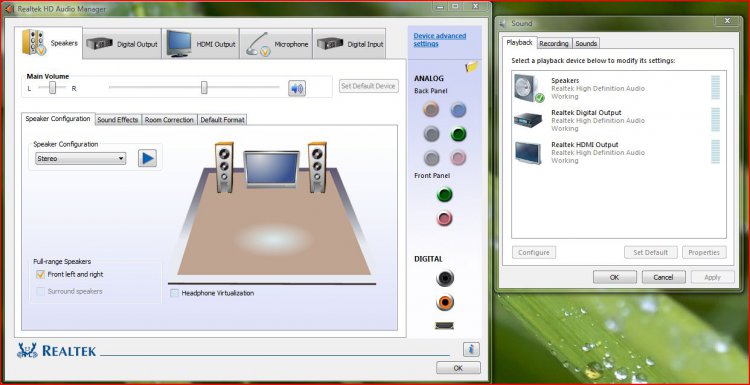Open Device advanced settings link
The width and height of the screenshot is (750, 385).
[x=440, y=40]
